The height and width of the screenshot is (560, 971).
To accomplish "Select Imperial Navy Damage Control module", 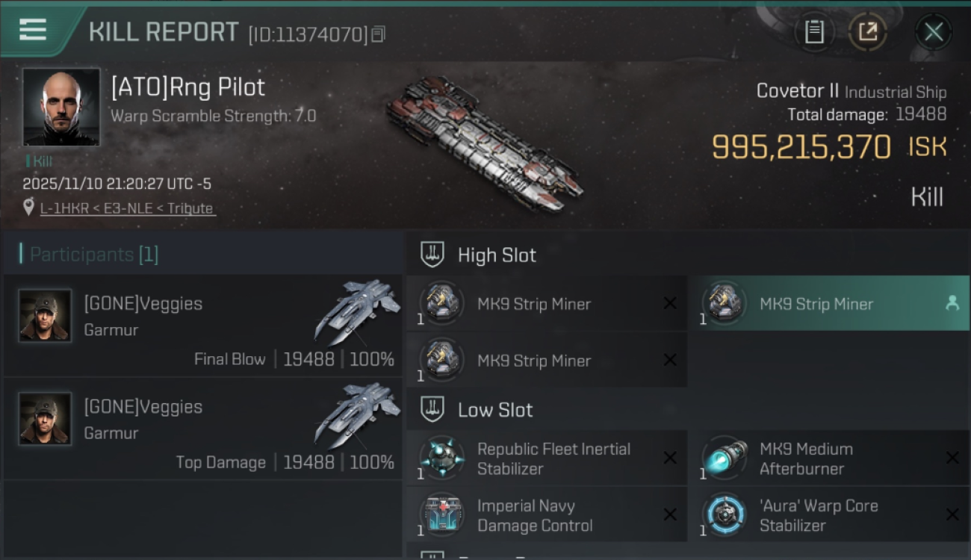I will (535, 515).
